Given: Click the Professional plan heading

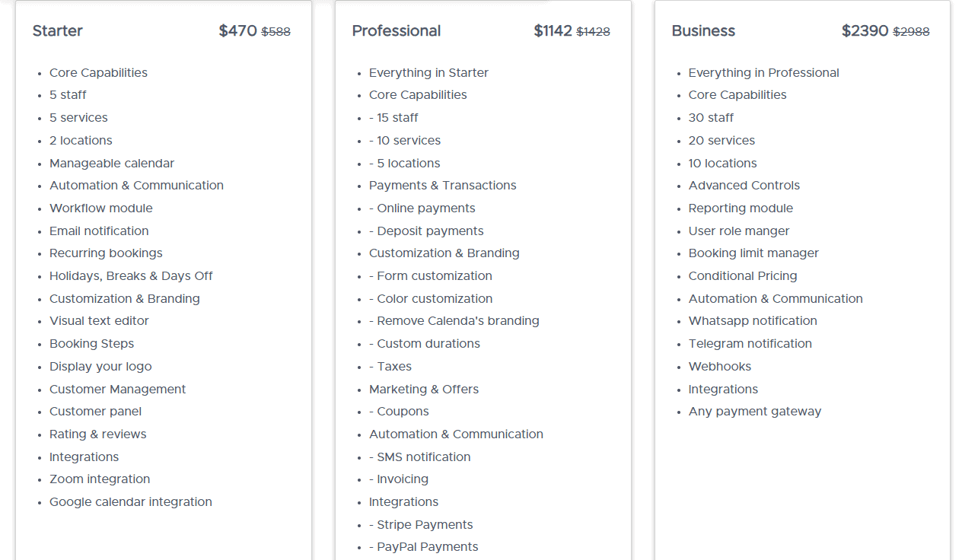Looking at the screenshot, I should coord(396,31).
